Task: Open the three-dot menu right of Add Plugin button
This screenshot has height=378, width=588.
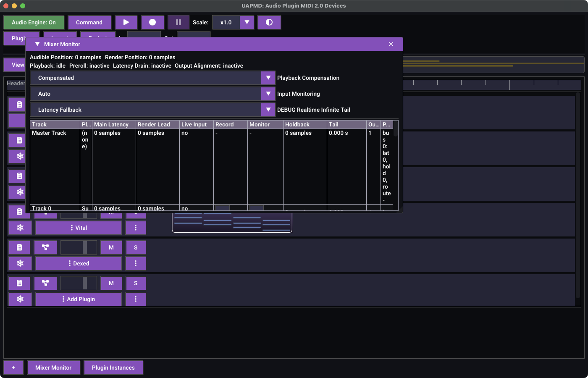Action: click(136, 299)
